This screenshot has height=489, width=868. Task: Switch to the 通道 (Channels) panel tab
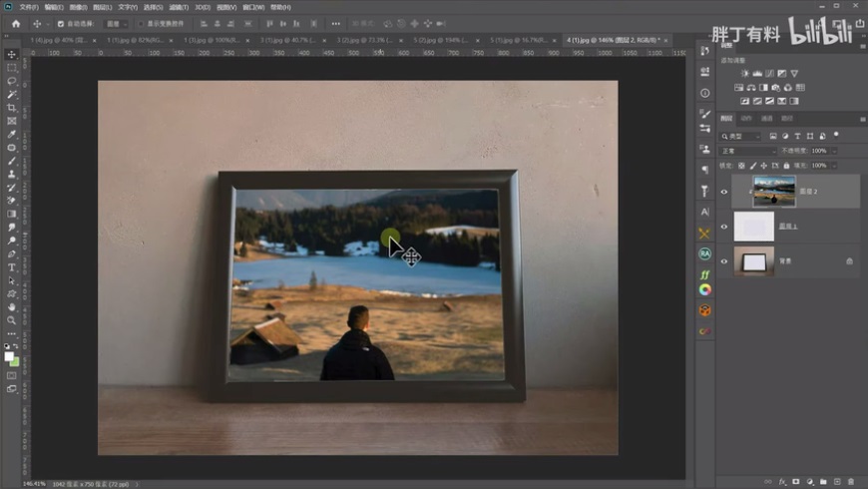coord(766,119)
